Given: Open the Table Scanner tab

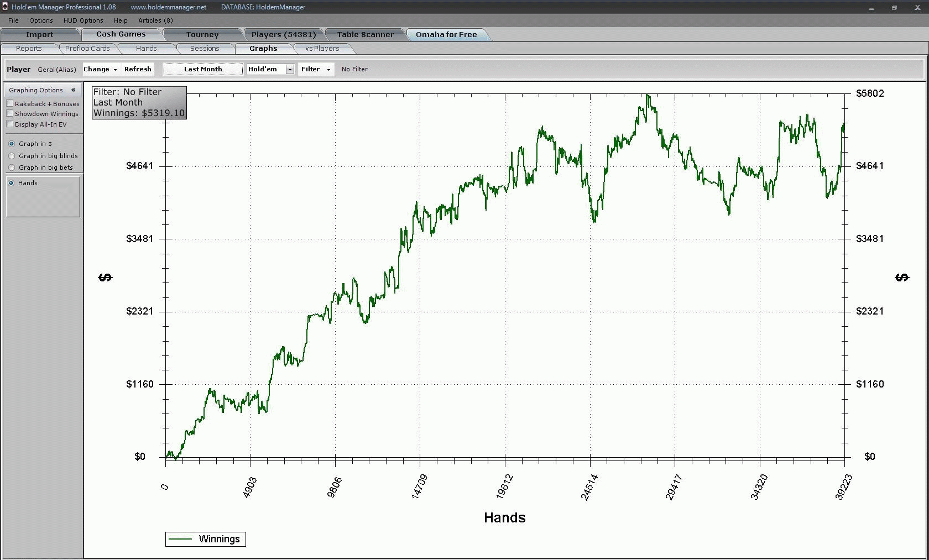Looking at the screenshot, I should pyautogui.click(x=366, y=34).
